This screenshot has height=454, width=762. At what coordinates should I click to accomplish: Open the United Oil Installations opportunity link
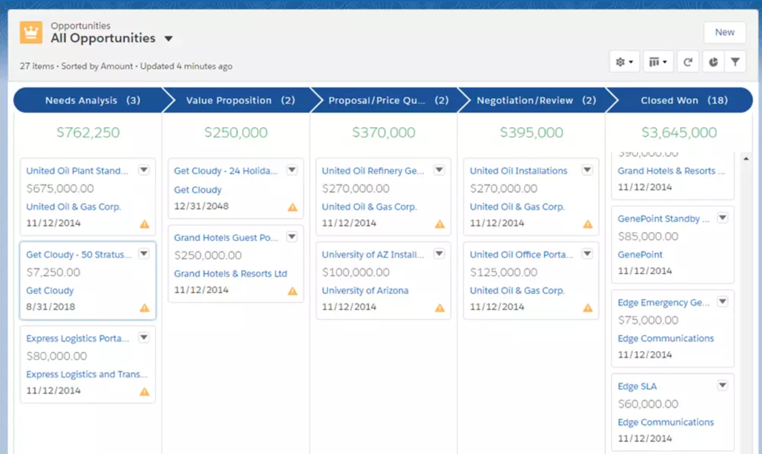(x=518, y=171)
